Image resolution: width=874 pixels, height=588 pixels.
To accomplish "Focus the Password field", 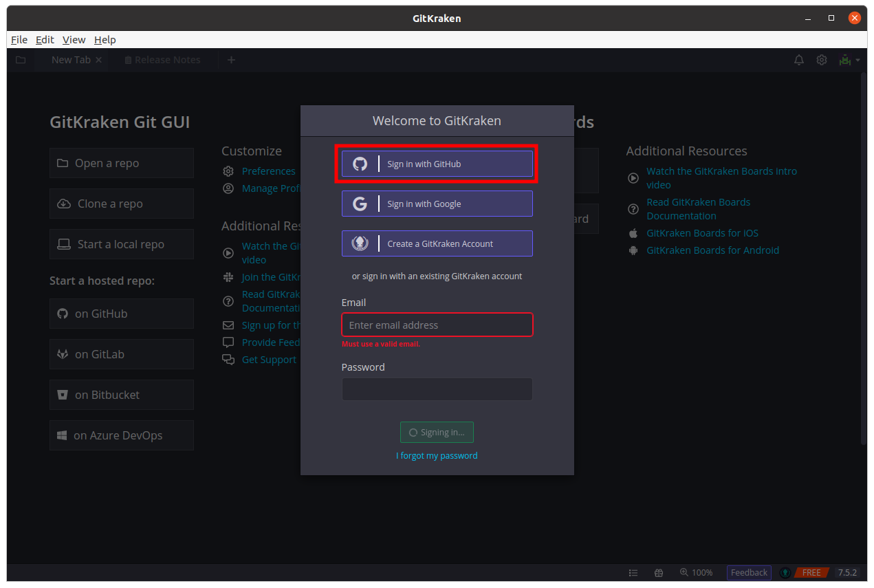I will (x=437, y=389).
